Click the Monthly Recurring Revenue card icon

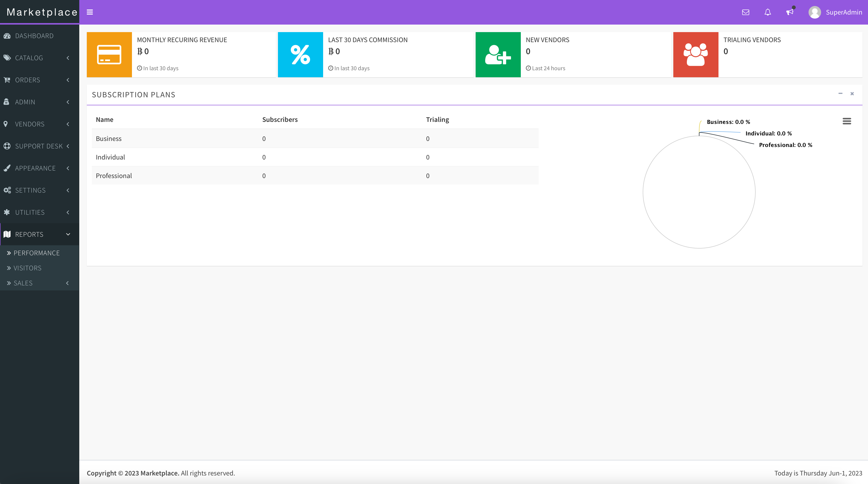pyautogui.click(x=109, y=54)
